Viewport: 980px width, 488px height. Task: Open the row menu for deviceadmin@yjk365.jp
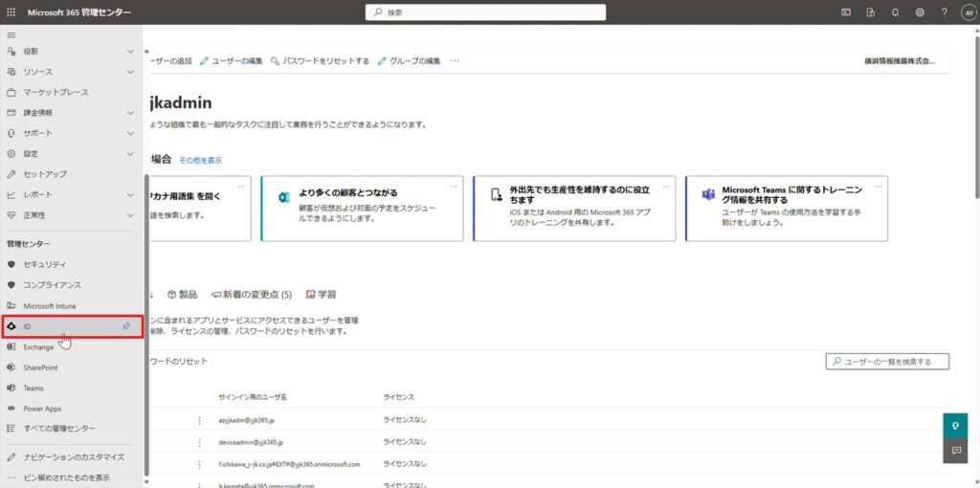[199, 442]
